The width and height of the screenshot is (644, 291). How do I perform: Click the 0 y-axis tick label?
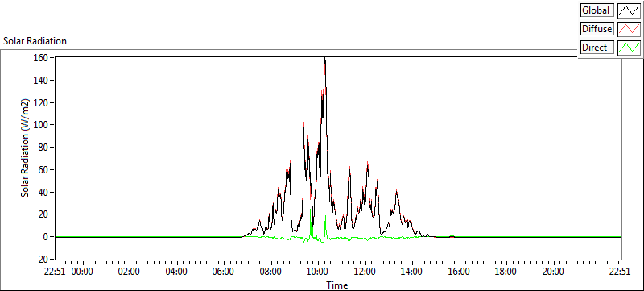(x=46, y=237)
